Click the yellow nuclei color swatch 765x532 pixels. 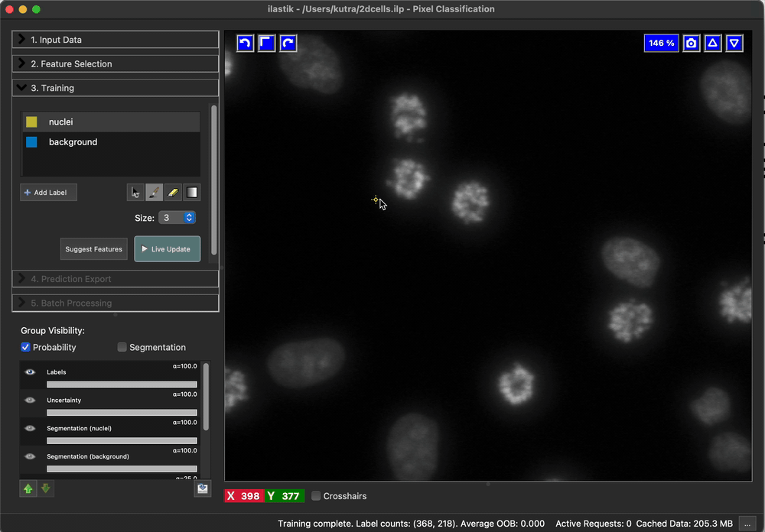[x=31, y=122]
